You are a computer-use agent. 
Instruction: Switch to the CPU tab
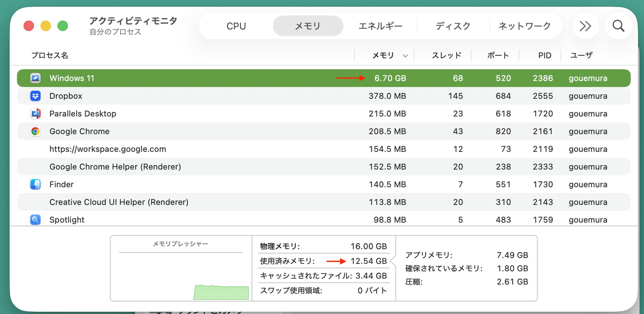(236, 26)
